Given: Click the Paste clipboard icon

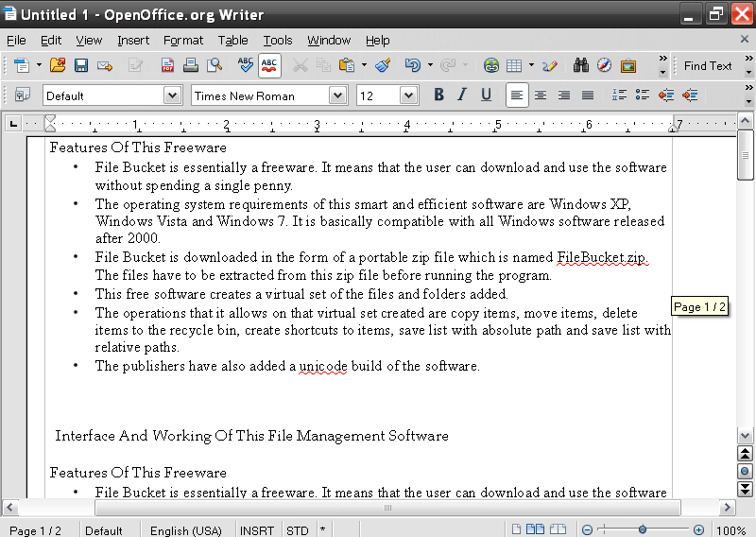Looking at the screenshot, I should tap(347, 65).
